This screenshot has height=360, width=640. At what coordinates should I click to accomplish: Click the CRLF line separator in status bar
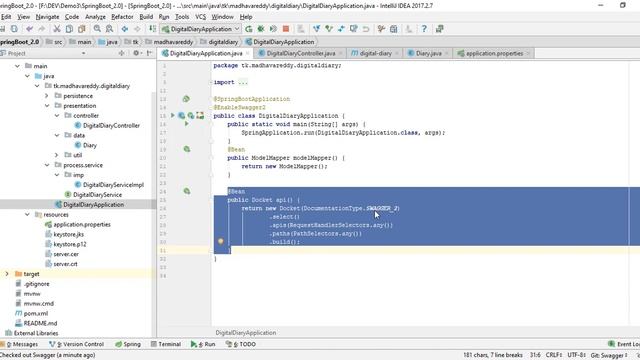pyautogui.click(x=554, y=355)
